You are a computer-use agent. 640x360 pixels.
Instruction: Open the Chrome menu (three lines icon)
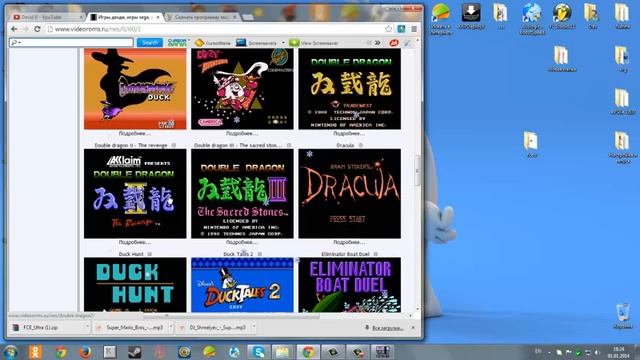414,29
